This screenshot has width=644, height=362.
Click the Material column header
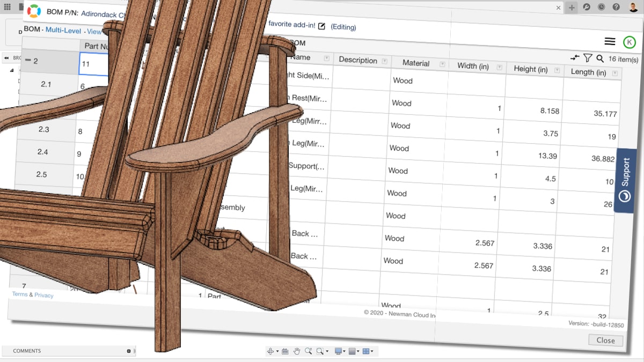point(420,63)
